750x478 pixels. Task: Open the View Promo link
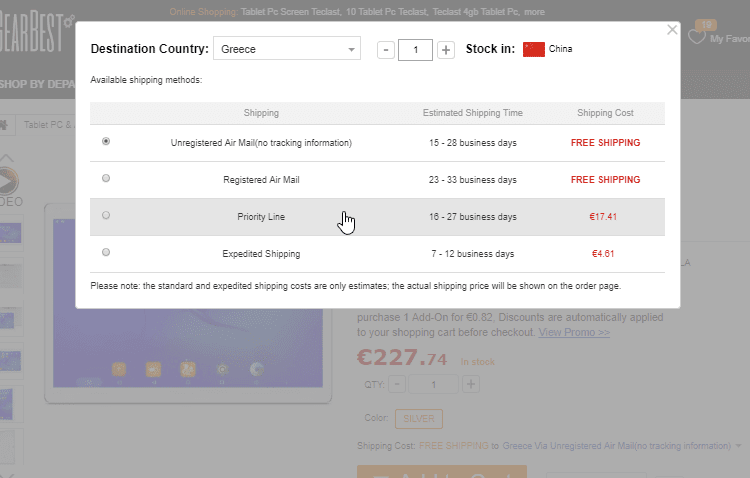pos(574,332)
